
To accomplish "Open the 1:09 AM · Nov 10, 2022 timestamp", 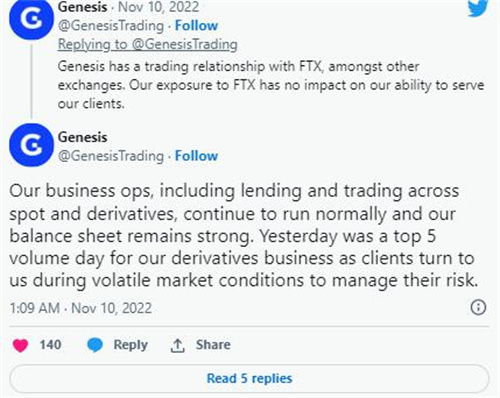I will [x=81, y=308].
